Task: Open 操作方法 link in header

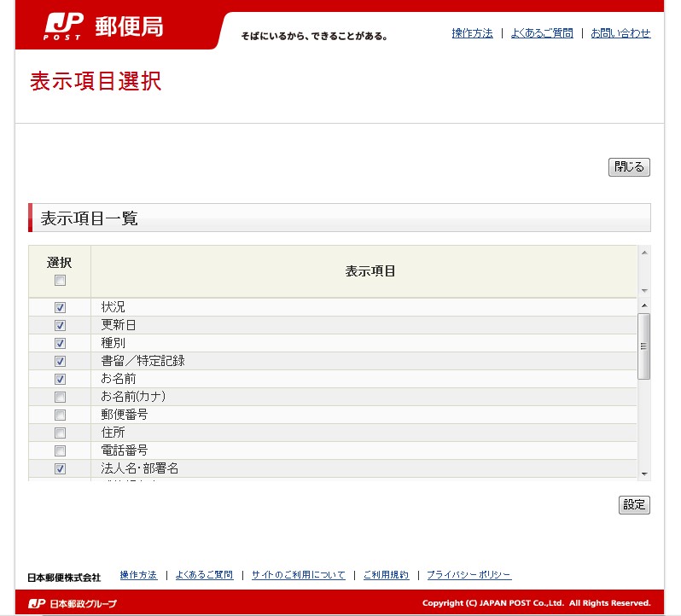Action: (472, 33)
